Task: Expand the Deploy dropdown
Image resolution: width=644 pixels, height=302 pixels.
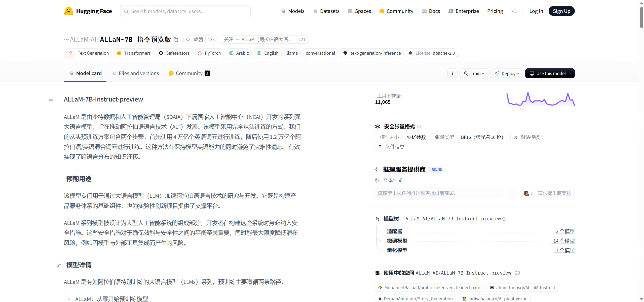Action: pyautogui.click(x=507, y=73)
